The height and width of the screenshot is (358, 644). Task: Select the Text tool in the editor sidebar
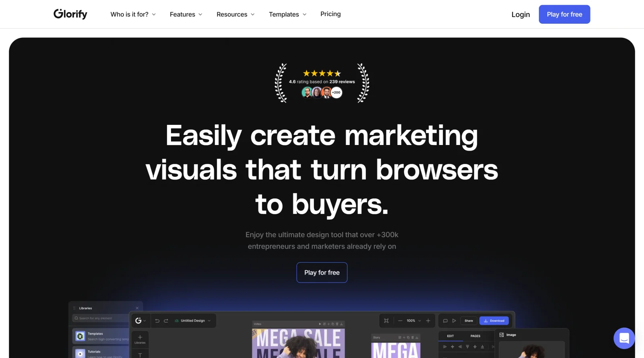(140, 355)
